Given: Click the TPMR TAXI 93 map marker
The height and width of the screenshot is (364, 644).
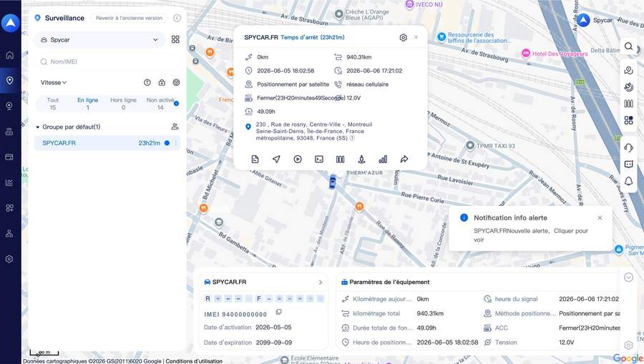Looking at the screenshot, I should click(470, 145).
